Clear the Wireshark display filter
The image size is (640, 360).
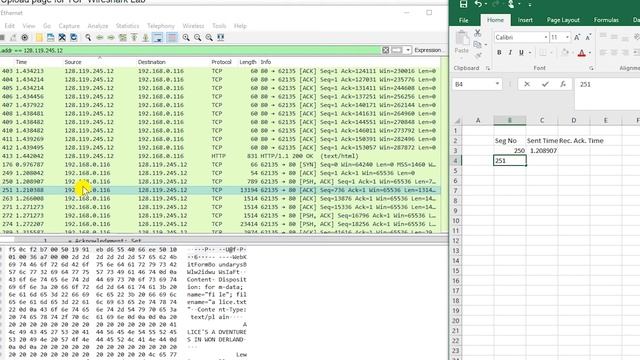(386, 50)
